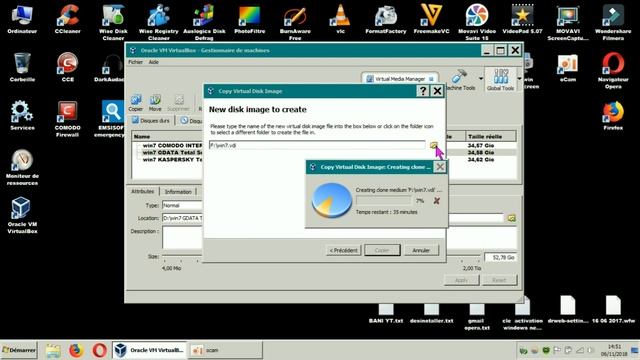Screen dimensions: 640x360
Task: Click the Name column header
Action: [167, 136]
